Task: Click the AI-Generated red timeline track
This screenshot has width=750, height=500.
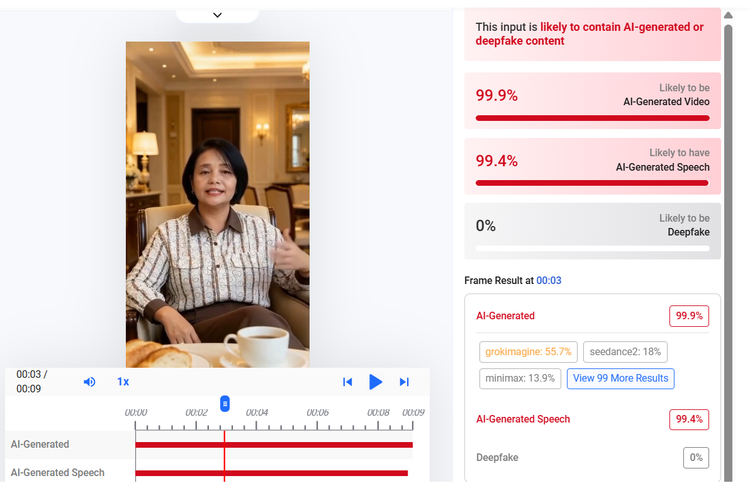Action: 274,445
